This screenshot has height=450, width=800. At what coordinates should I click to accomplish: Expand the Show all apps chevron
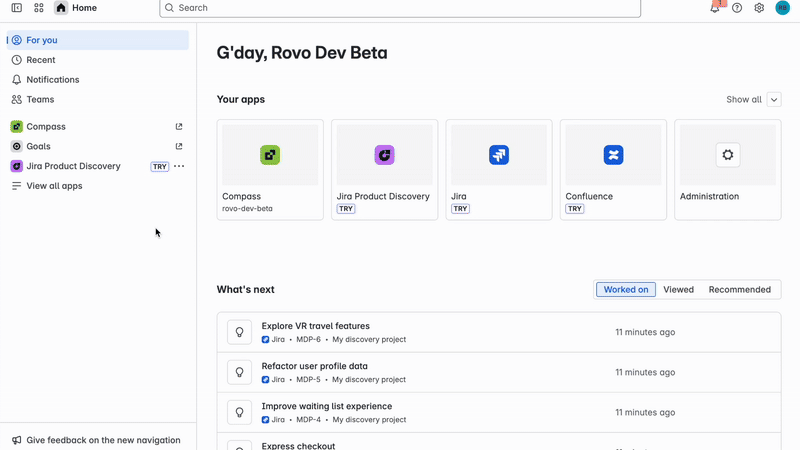pyautogui.click(x=774, y=100)
